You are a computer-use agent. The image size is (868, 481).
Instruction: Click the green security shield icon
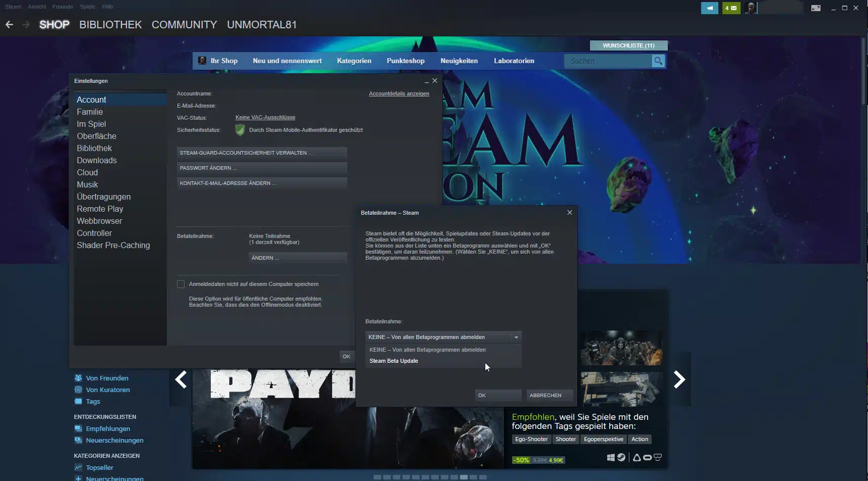pyautogui.click(x=240, y=130)
